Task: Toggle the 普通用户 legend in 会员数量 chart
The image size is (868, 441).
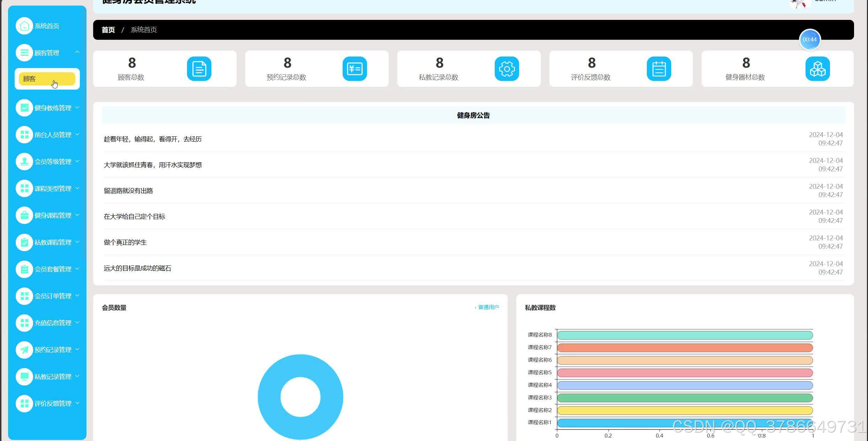Action: tap(488, 307)
